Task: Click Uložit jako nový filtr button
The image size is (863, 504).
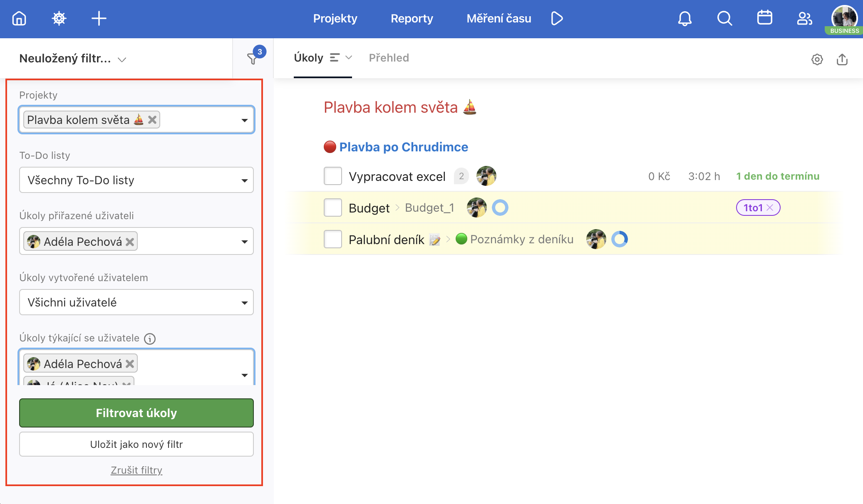Action: click(136, 444)
